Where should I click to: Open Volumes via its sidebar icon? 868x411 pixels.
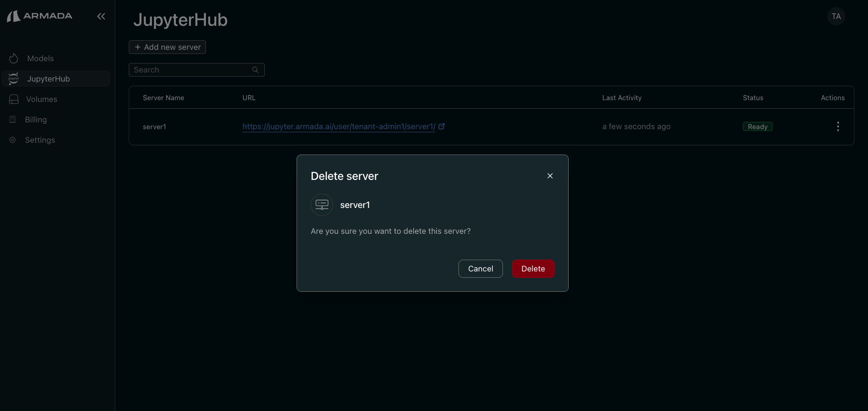pyautogui.click(x=14, y=99)
